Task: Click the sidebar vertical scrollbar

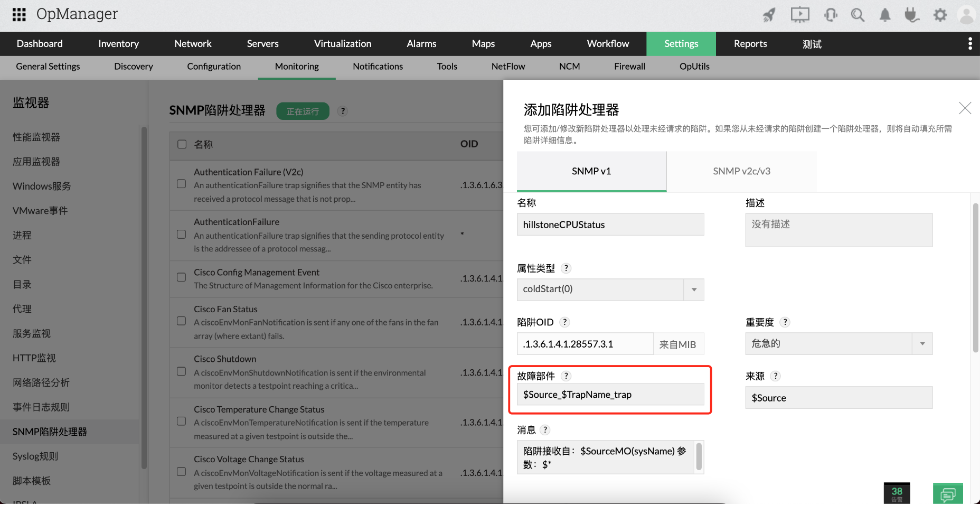Action: [x=144, y=297]
